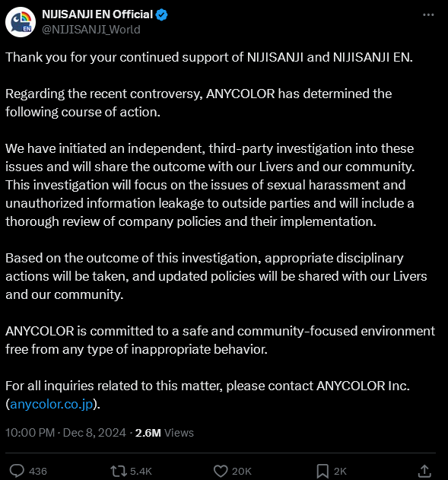Click the NIJISANJI EN Official display name
Image resolution: width=448 pixels, height=480 pixels.
point(97,14)
